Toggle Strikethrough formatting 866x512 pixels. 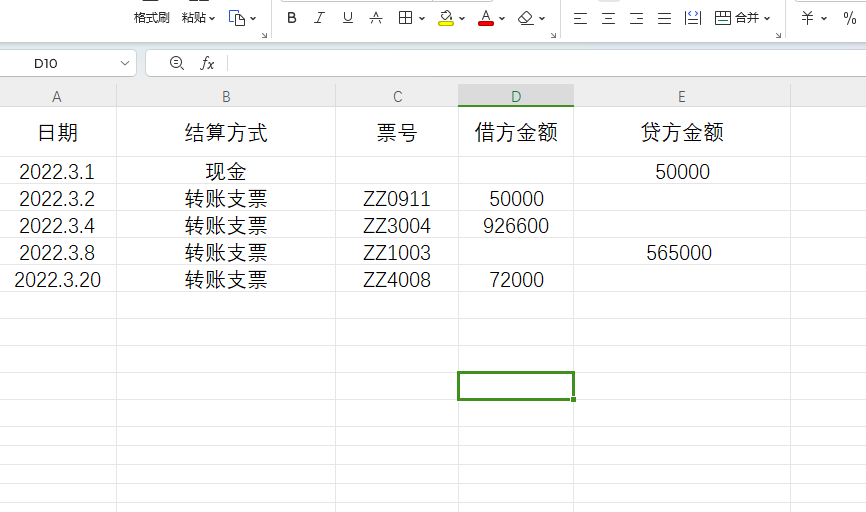376,18
